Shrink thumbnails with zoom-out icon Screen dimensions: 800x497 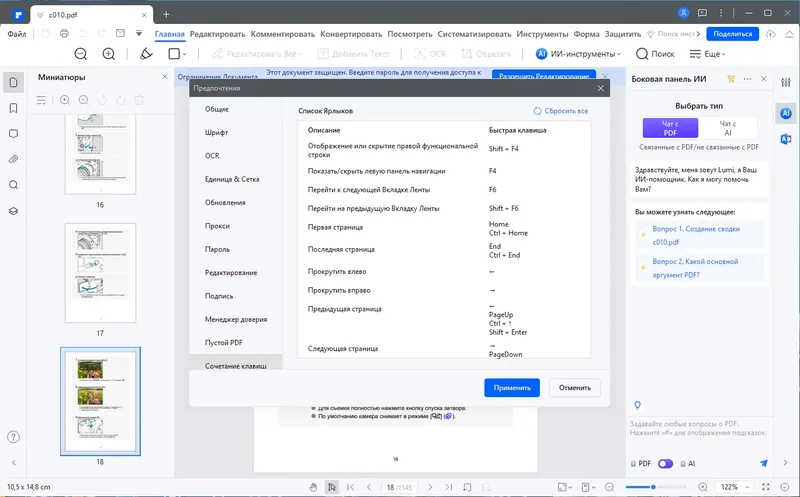coord(84,100)
